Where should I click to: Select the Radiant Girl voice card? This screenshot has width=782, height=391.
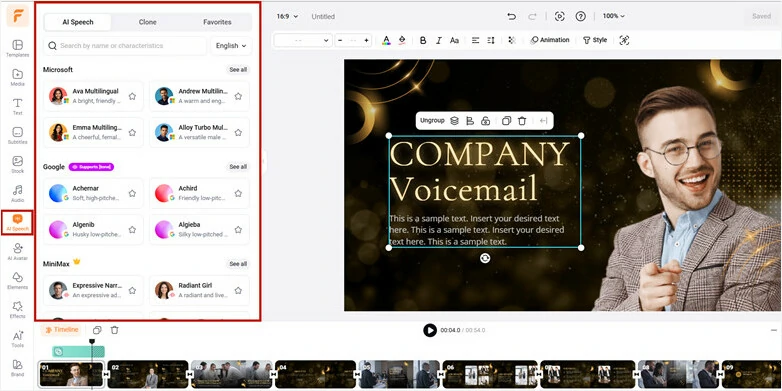[199, 290]
